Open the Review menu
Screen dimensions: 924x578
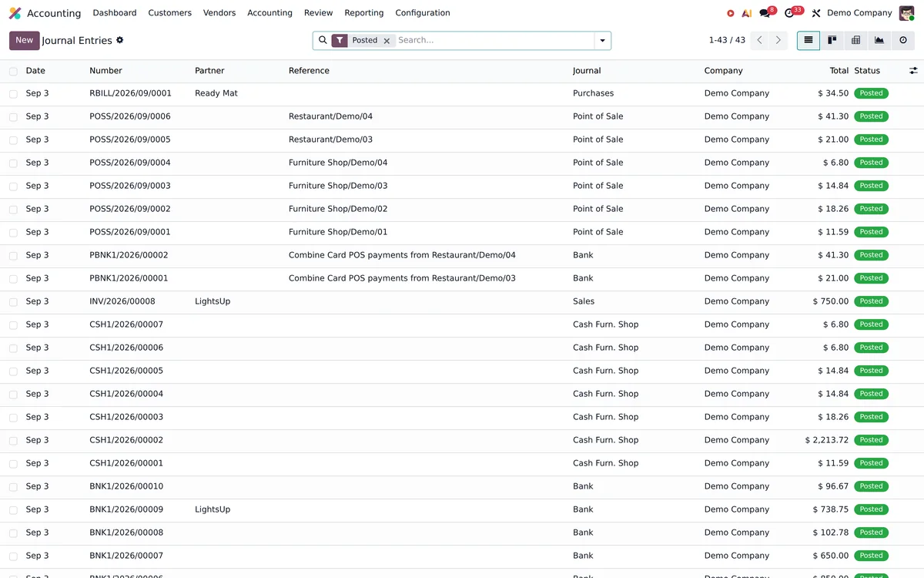point(318,13)
